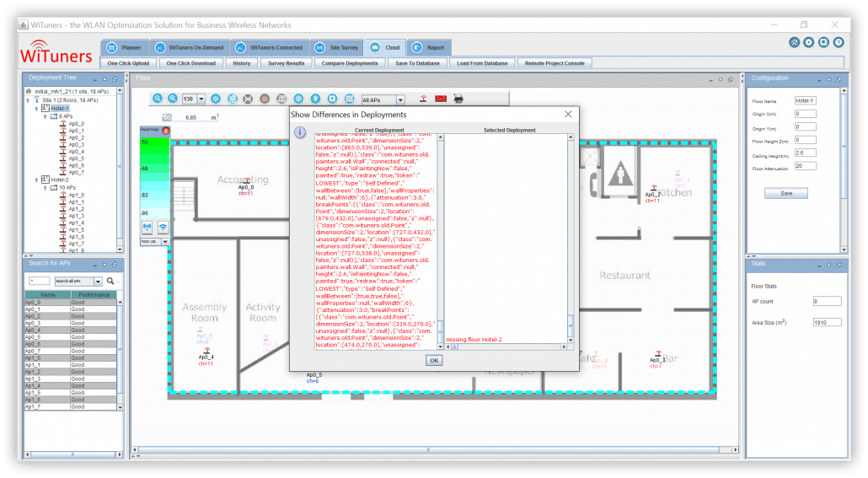Click the One Click Upload button

(x=128, y=63)
